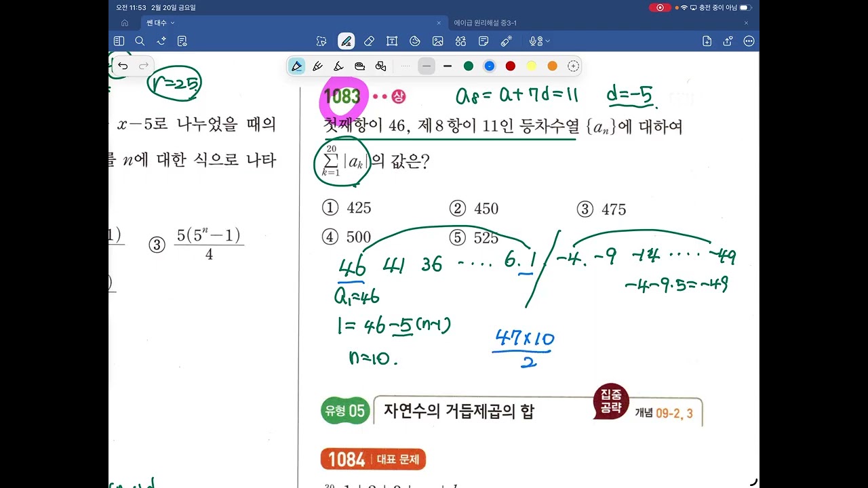Screen dimensions: 868x488
Task: Tap answer choice ④ 500
Action: [x=347, y=237]
